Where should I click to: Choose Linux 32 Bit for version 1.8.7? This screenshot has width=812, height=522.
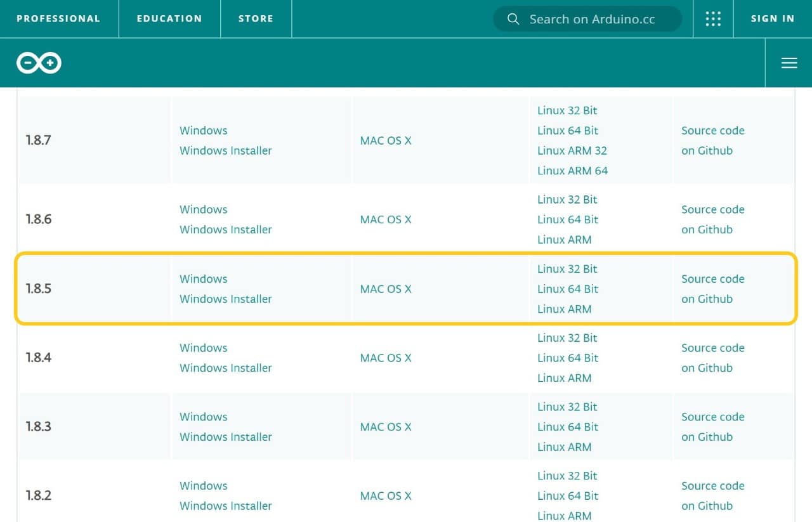click(x=567, y=110)
